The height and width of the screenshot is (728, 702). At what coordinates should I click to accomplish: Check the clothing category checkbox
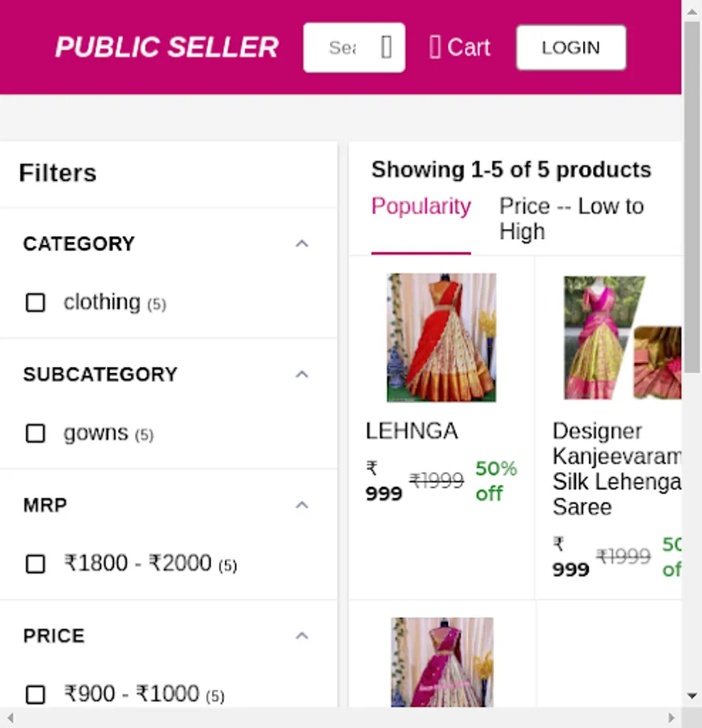pos(36,303)
